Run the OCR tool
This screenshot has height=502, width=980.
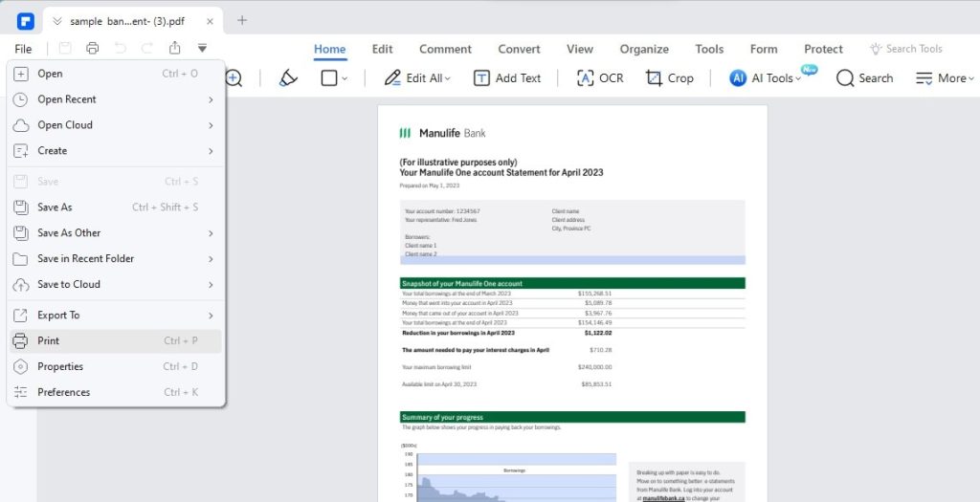[600, 78]
